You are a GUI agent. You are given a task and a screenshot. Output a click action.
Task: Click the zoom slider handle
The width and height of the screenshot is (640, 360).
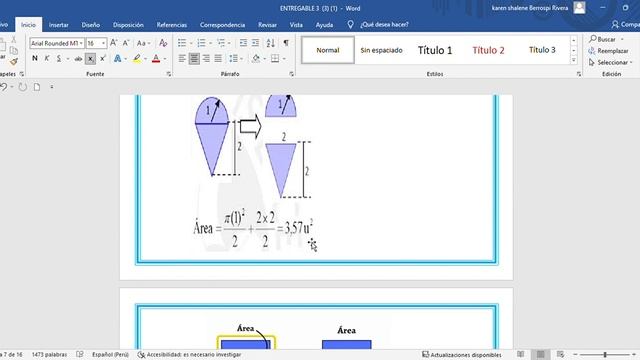[605, 354]
